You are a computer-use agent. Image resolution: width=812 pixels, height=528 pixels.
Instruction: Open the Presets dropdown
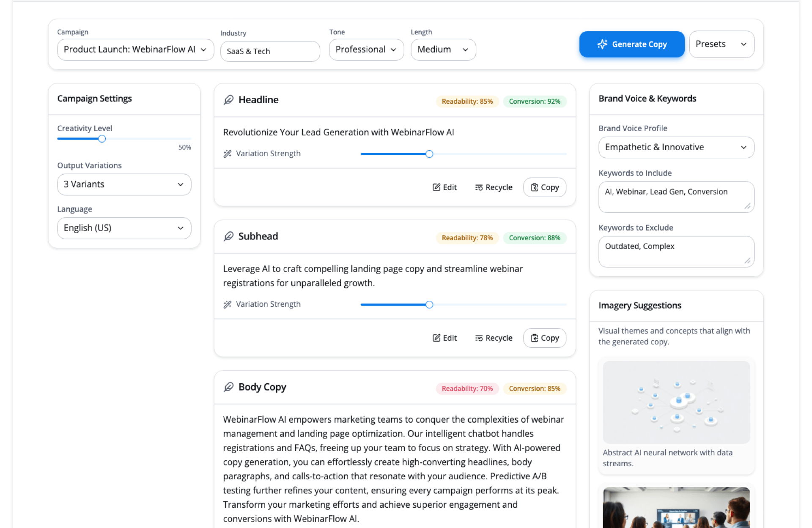tap(721, 44)
